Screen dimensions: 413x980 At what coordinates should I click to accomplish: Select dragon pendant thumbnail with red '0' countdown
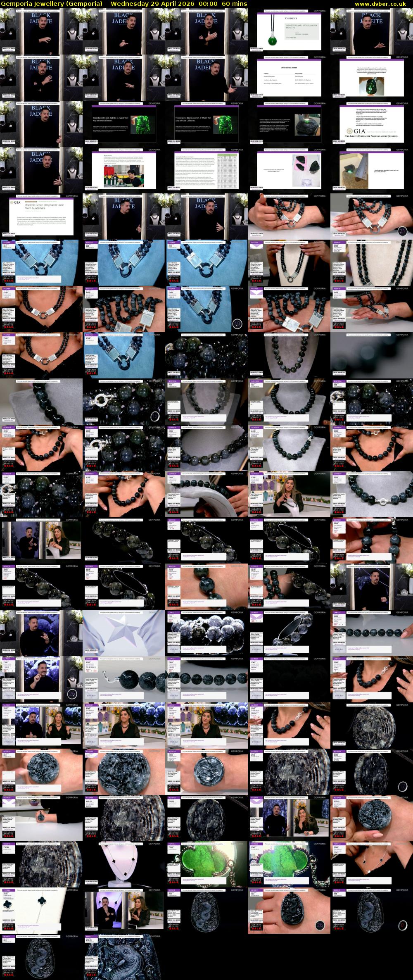[x=372, y=911]
